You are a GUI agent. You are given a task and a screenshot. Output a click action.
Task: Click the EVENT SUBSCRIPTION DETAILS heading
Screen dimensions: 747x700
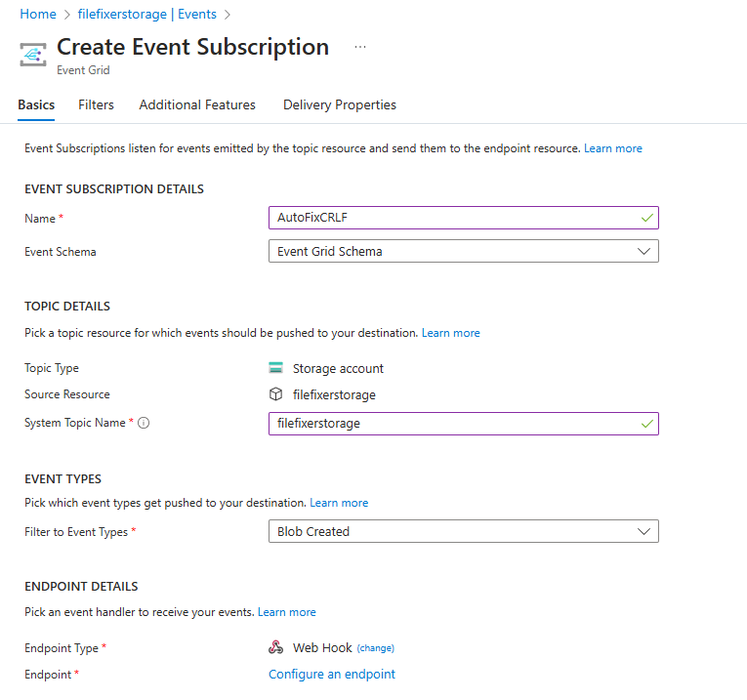(x=114, y=189)
